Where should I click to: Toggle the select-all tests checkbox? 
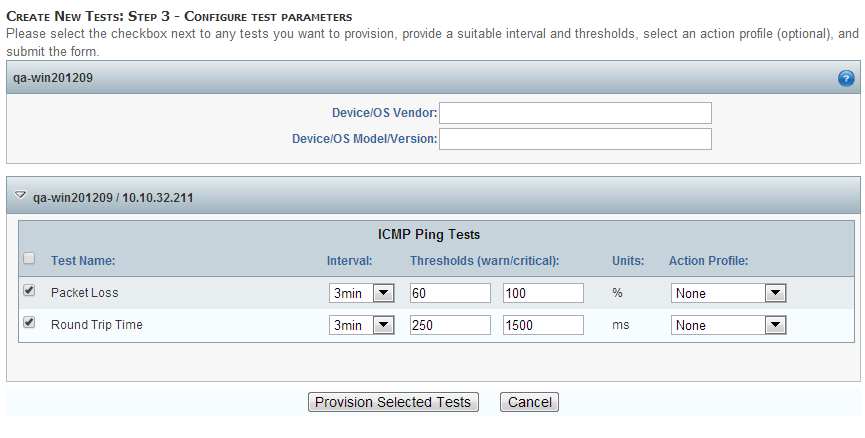click(x=29, y=259)
